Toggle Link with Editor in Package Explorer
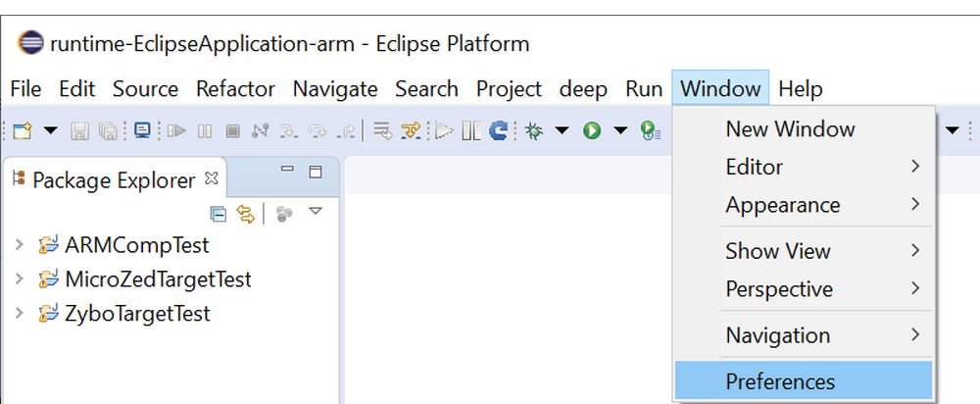The image size is (980, 404). (x=245, y=213)
